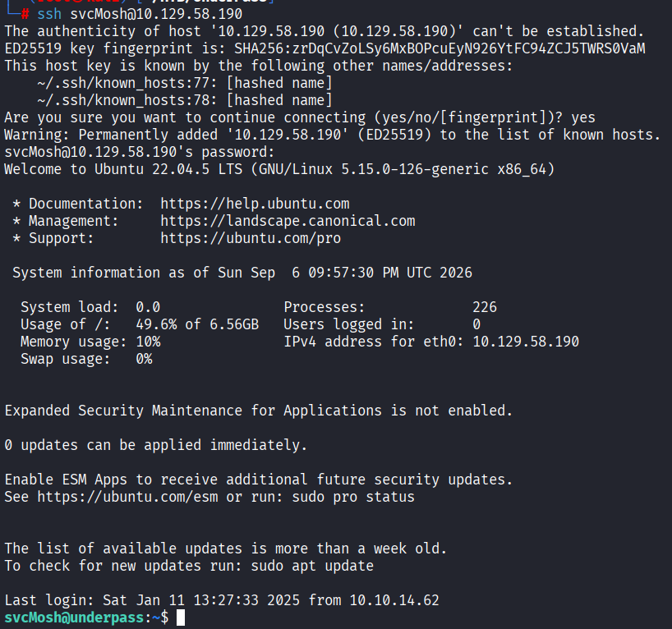Image resolution: width=672 pixels, height=629 pixels.
Task: Open the landscape.canonical.com management URL
Action: tap(288, 221)
